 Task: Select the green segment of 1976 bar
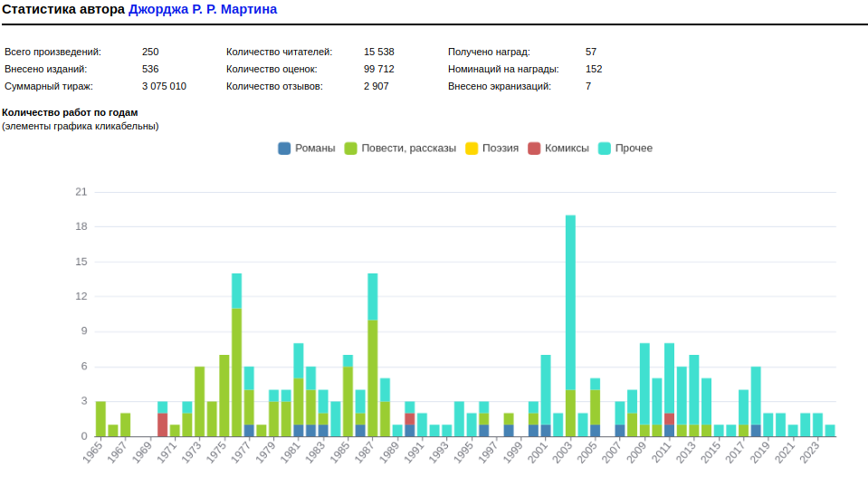(236, 371)
